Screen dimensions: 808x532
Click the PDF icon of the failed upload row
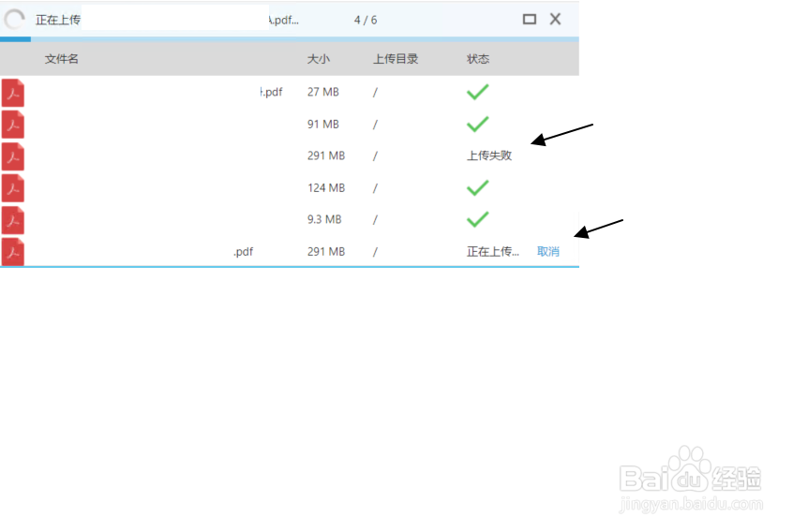click(x=13, y=156)
